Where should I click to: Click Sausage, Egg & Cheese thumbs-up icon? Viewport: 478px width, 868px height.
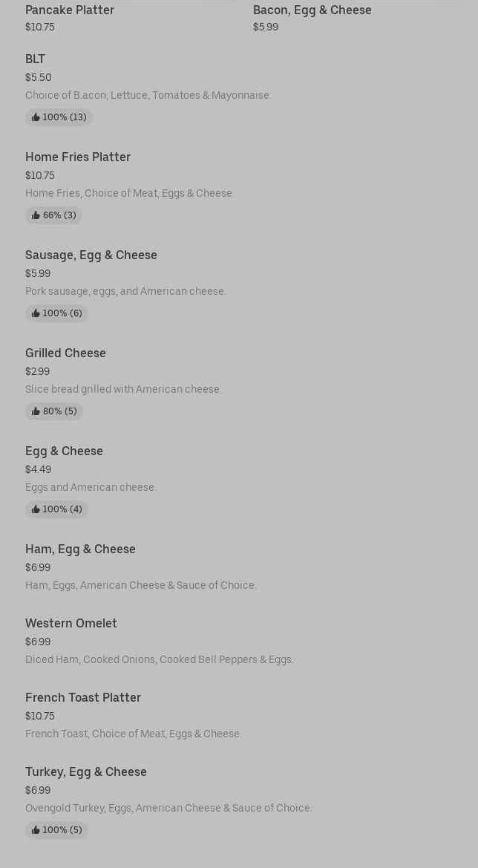click(x=36, y=313)
